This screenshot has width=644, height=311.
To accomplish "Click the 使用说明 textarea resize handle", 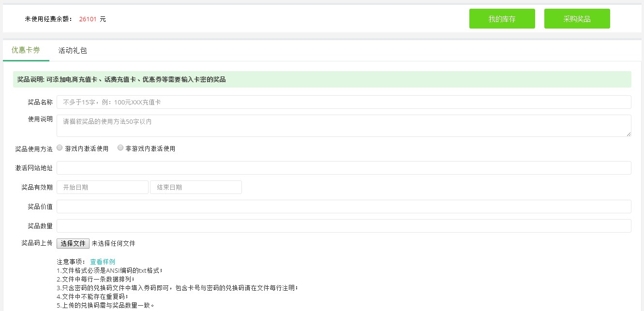I will (x=629, y=134).
